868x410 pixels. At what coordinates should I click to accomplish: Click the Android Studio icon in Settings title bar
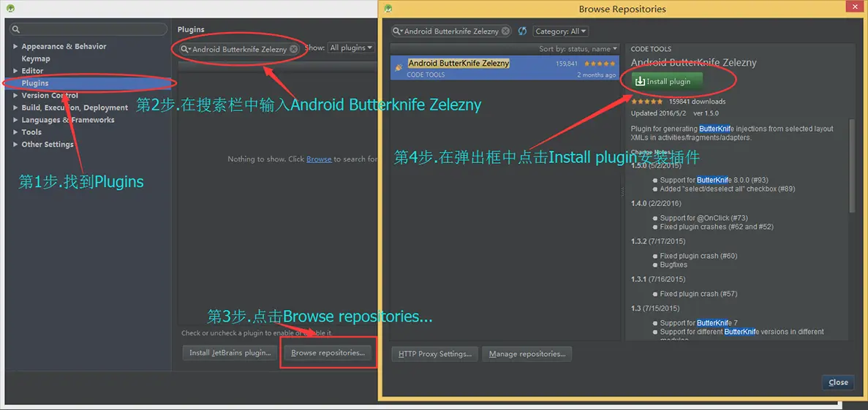click(x=10, y=9)
